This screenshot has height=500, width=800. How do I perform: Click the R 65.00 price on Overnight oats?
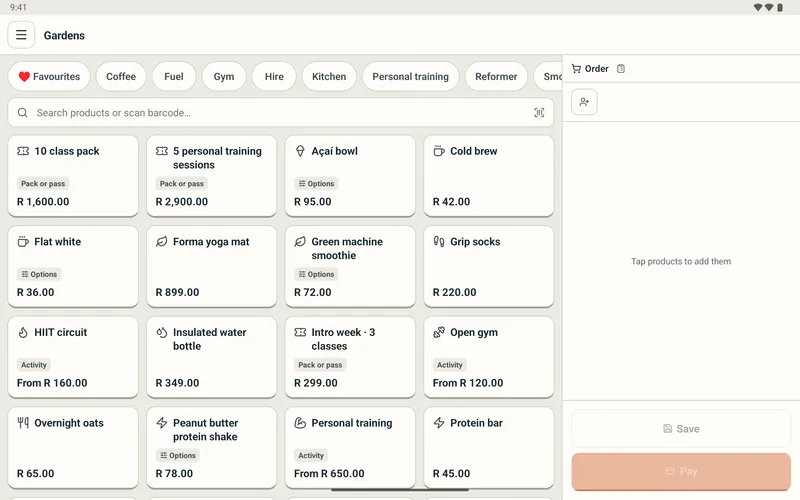(35, 473)
